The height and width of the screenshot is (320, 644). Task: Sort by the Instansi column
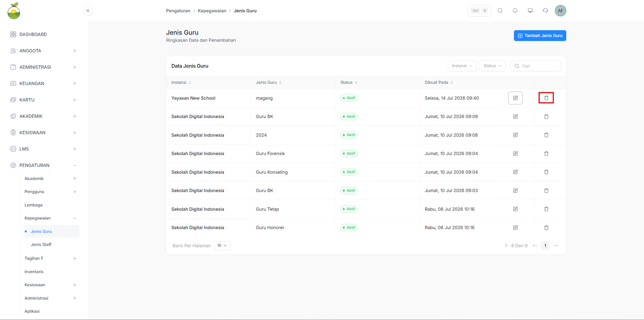click(x=181, y=83)
